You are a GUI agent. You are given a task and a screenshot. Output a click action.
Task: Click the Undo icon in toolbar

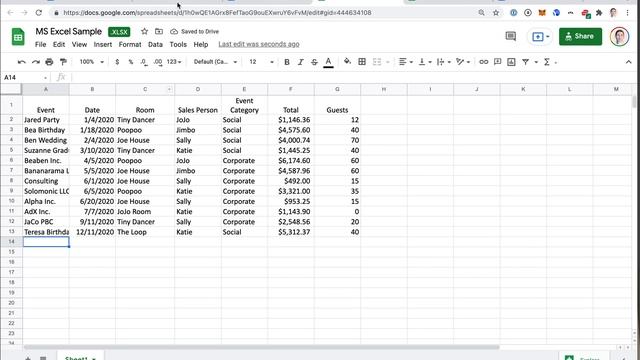22,62
